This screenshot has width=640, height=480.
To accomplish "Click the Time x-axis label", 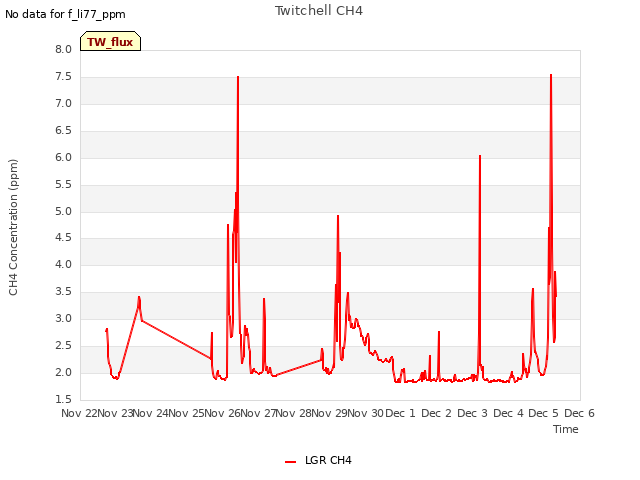I will [x=566, y=429].
